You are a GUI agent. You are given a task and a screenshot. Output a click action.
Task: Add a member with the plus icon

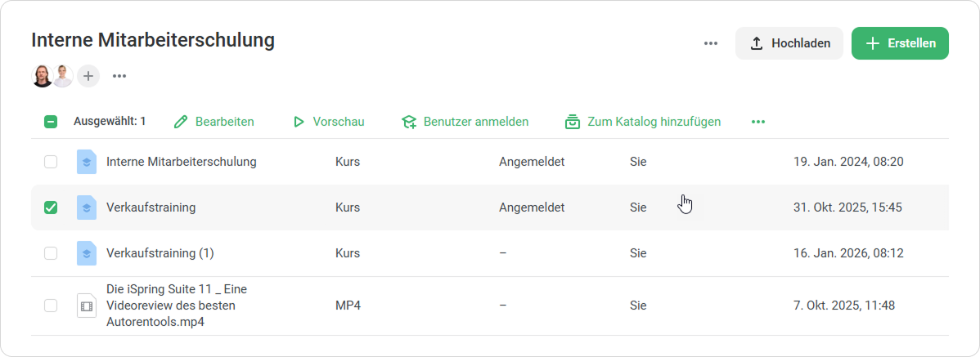pos(88,76)
